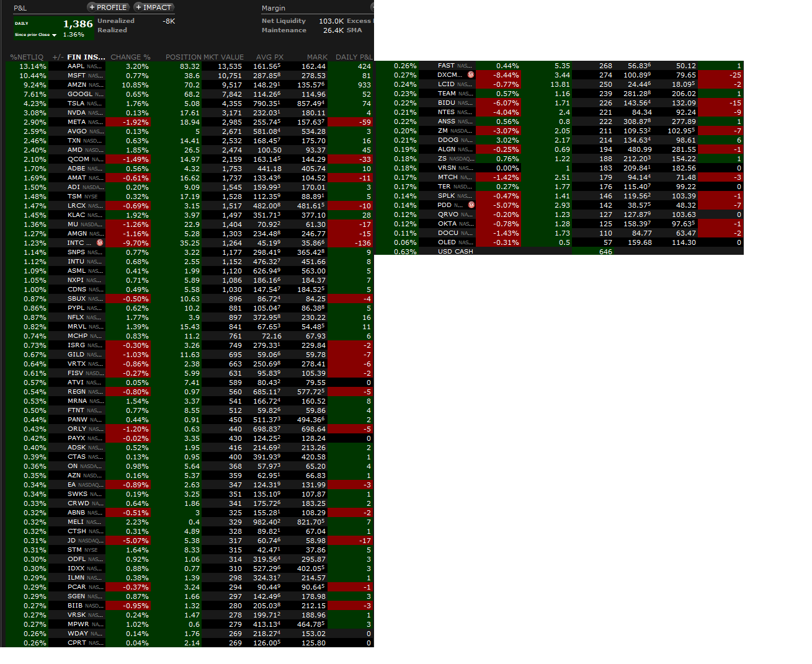The image size is (812, 664).
Task: Click the red alert icon beside PDD
Action: tap(471, 205)
